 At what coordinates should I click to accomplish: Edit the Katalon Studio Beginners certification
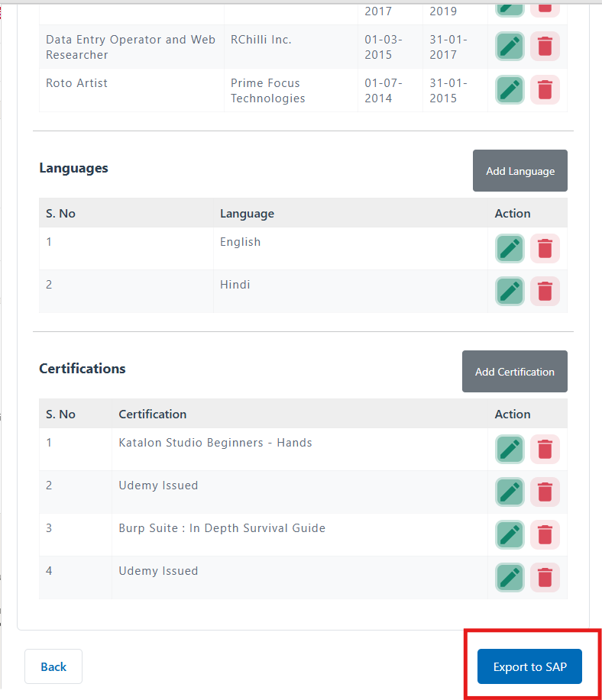tap(510, 449)
